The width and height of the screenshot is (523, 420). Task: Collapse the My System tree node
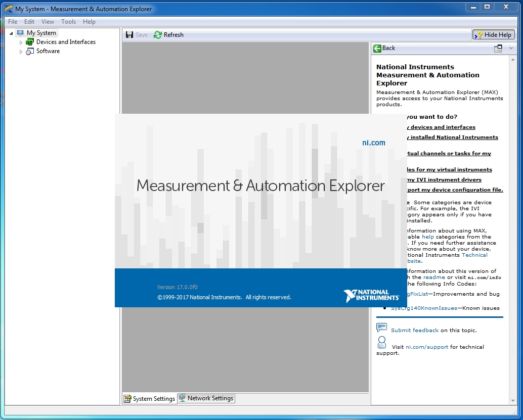click(11, 33)
